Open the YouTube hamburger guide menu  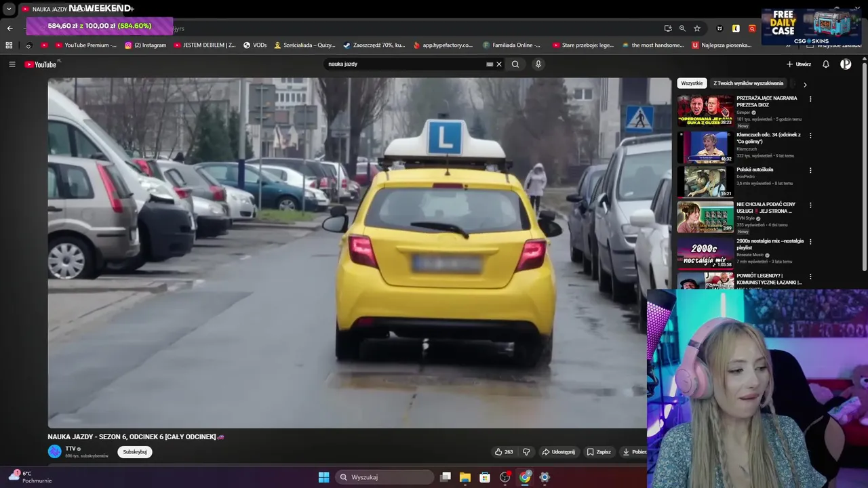(12, 64)
